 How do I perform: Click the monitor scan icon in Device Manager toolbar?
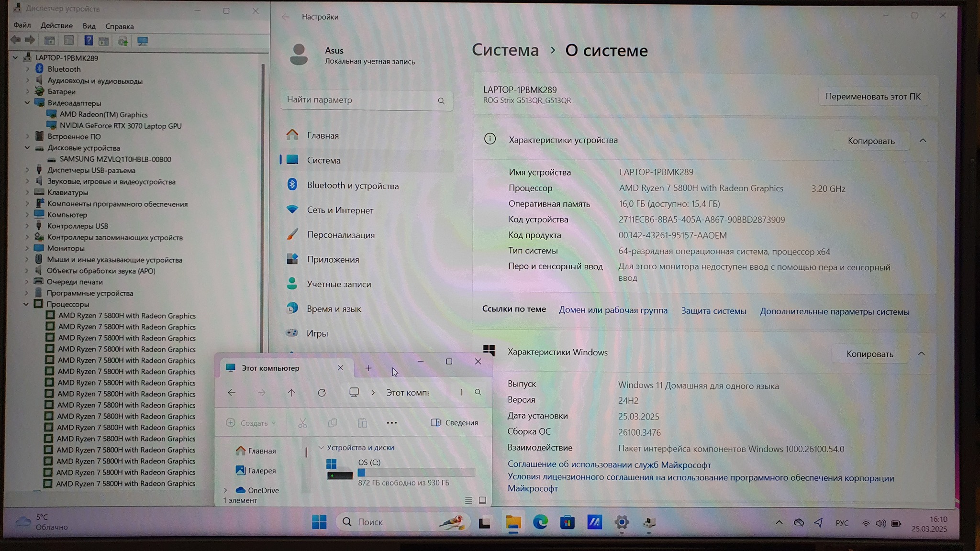pos(143,41)
